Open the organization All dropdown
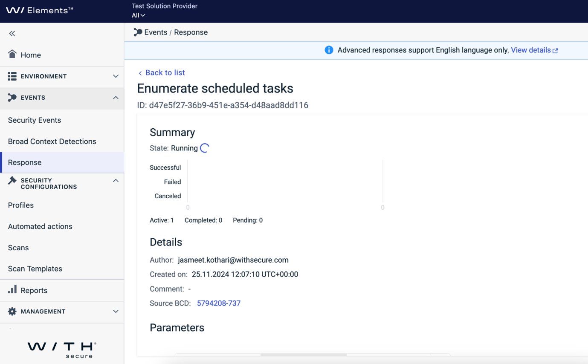Screen dimensions: 588x364 [x=138, y=15]
